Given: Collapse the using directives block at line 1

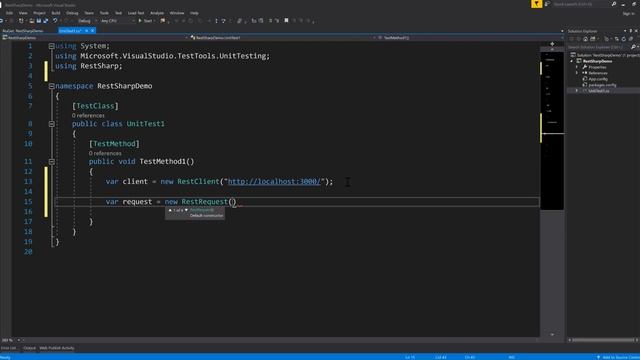Looking at the screenshot, I should (x=51, y=46).
